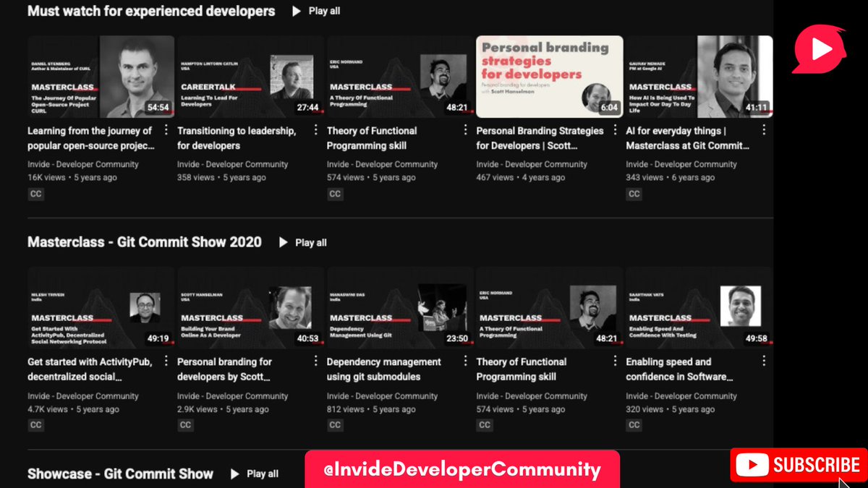Open three-dot menu for Theory of Functional Programming in Git Commit Show 2020 section
This screenshot has height=488, width=868.
tap(614, 361)
